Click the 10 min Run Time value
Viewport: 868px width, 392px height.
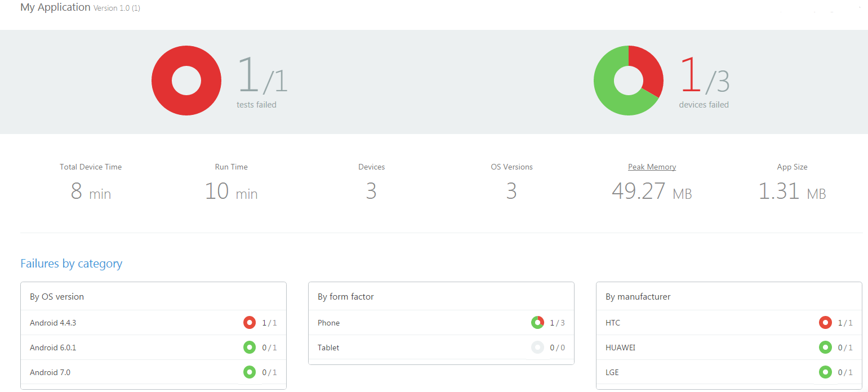[231, 192]
